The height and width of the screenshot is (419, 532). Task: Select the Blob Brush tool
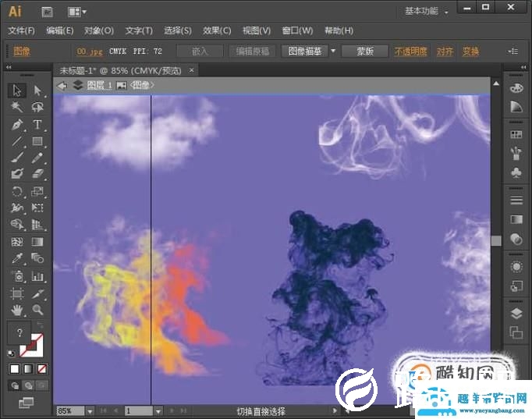tap(16, 174)
